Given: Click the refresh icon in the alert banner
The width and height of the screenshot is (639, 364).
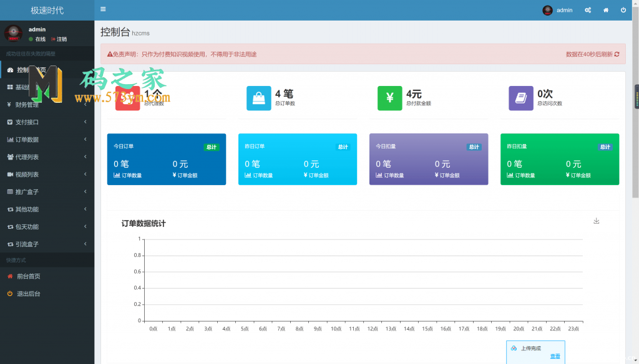Looking at the screenshot, I should click(617, 54).
